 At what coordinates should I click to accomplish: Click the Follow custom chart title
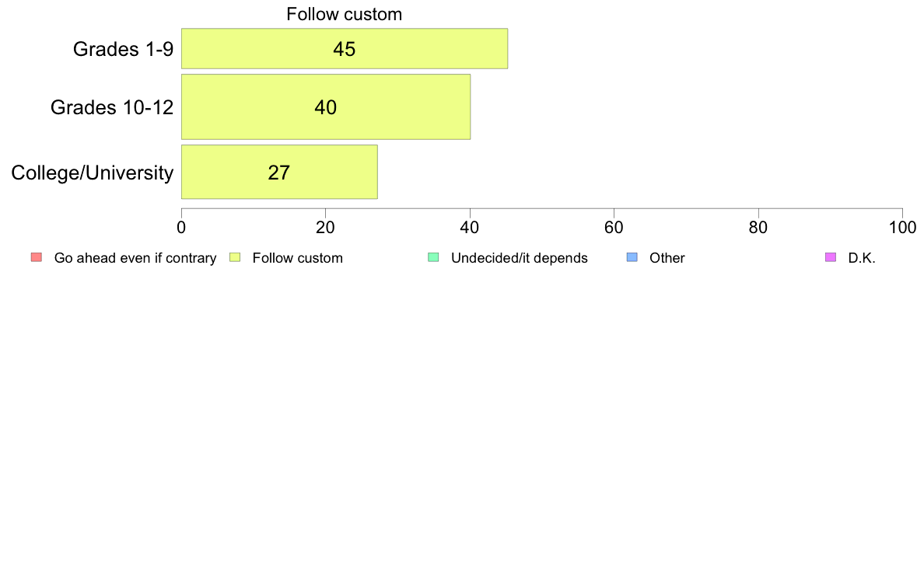pyautogui.click(x=344, y=14)
